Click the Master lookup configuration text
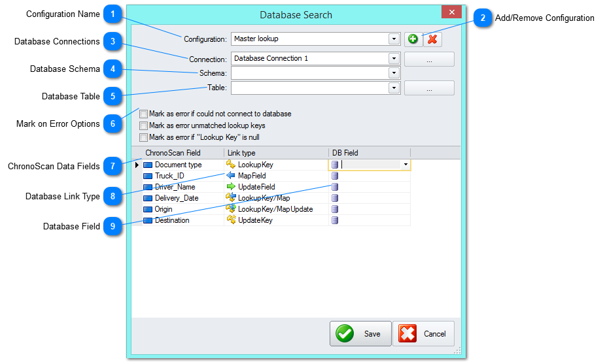Viewport: 605px width, 364px height. tap(256, 39)
